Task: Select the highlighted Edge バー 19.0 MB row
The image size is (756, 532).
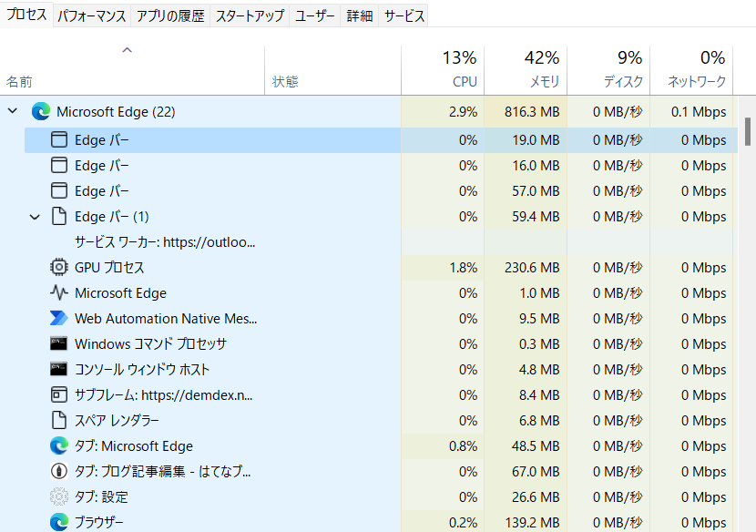Action: coord(381,140)
